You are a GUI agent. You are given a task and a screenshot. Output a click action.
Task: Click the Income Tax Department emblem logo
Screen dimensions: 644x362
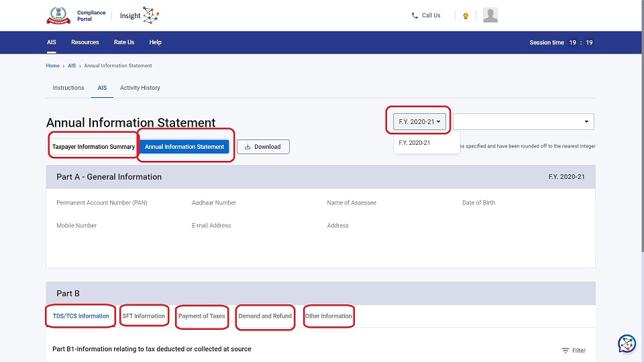click(59, 15)
